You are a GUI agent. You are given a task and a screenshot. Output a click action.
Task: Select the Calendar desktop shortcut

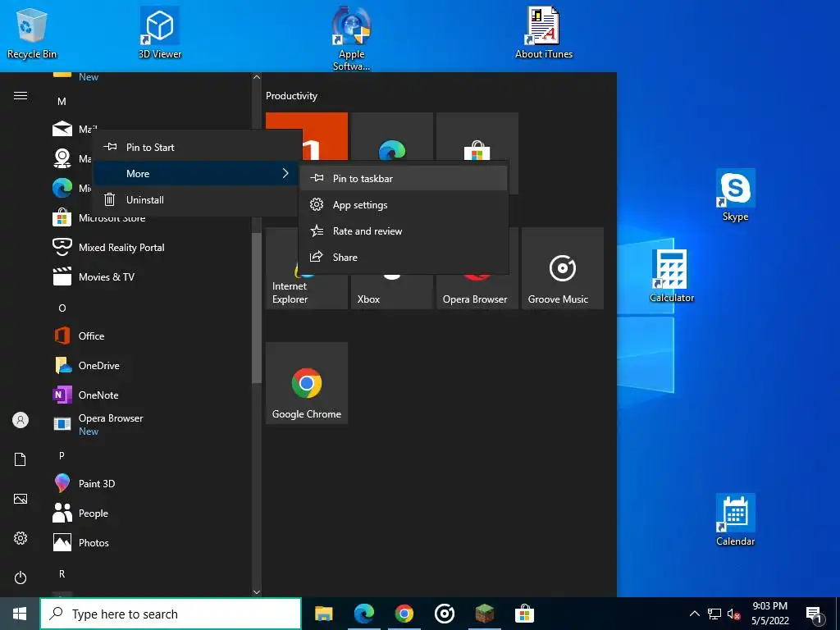point(736,520)
